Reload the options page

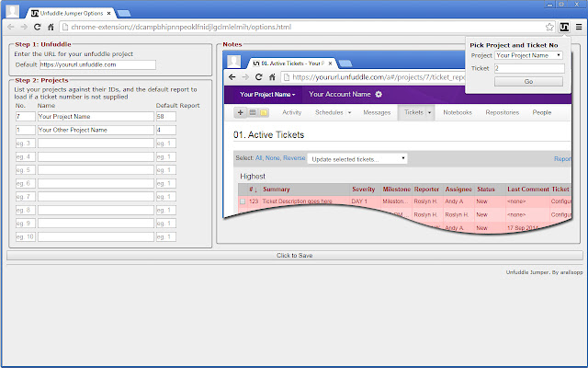(37, 27)
